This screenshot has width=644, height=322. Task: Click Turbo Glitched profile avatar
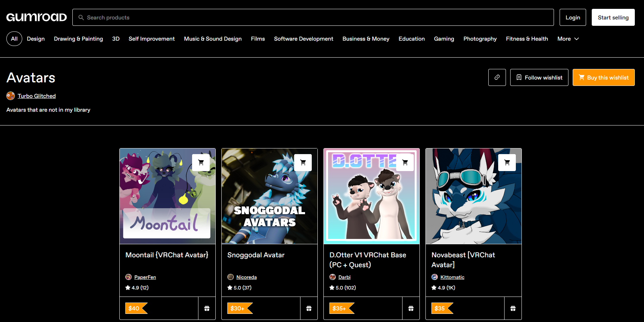point(11,96)
